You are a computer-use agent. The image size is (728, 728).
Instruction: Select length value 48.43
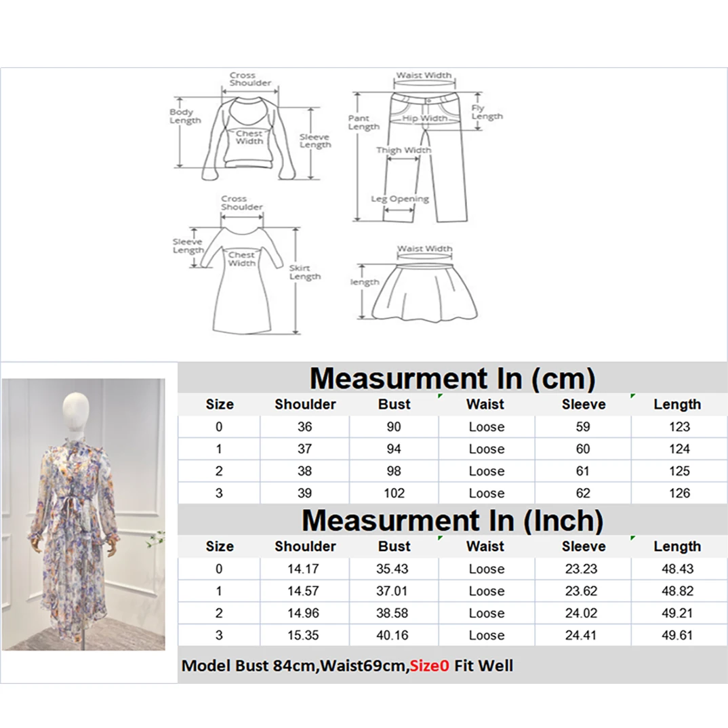point(678,569)
